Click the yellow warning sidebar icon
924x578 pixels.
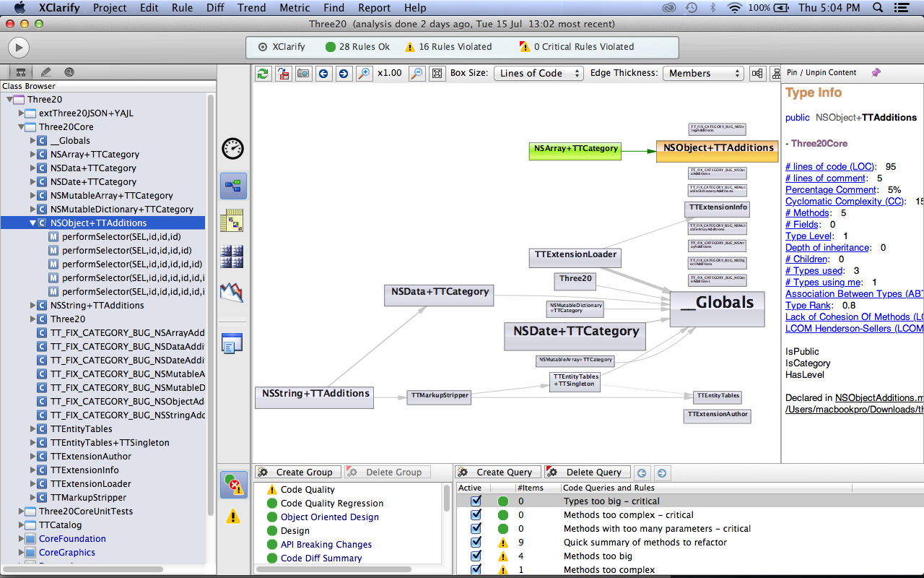click(233, 517)
